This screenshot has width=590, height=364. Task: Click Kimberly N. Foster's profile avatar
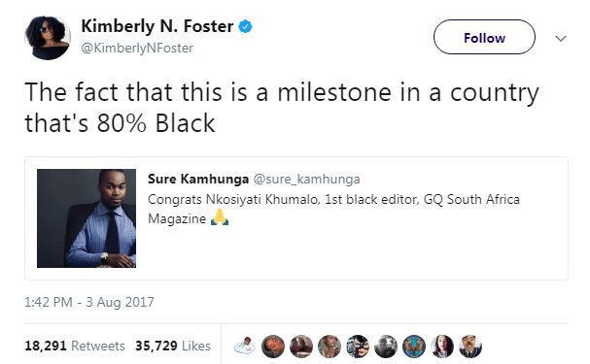coord(48,37)
